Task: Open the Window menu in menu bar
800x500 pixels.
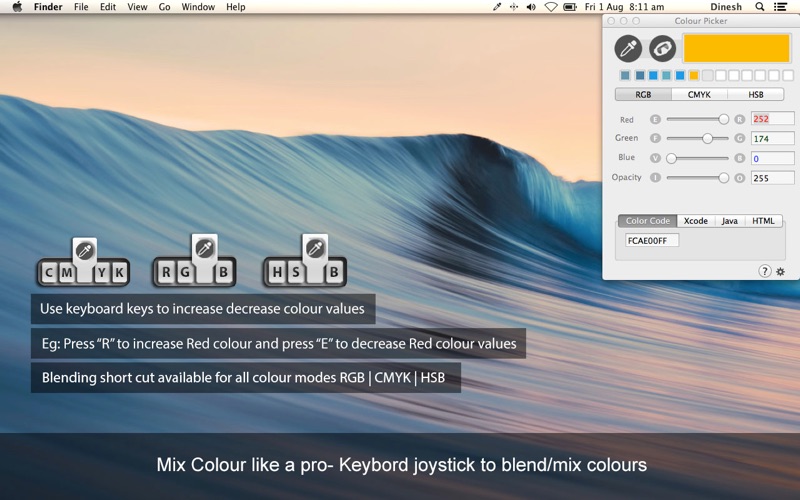Action: [198, 7]
